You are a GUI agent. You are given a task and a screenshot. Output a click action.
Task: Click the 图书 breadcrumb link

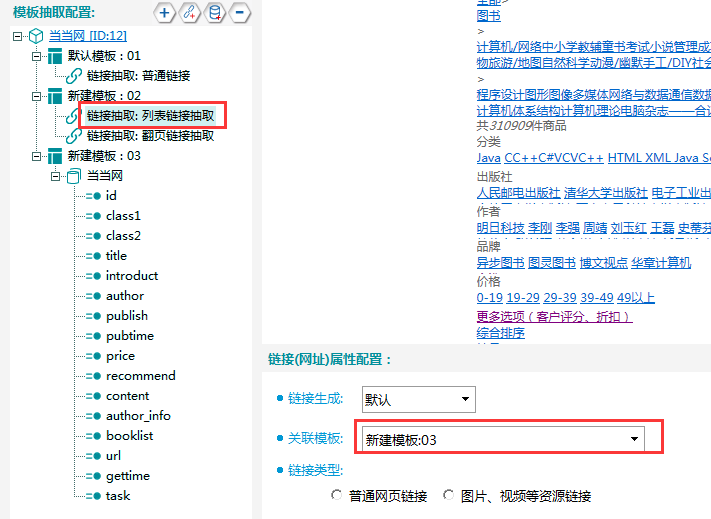(488, 16)
